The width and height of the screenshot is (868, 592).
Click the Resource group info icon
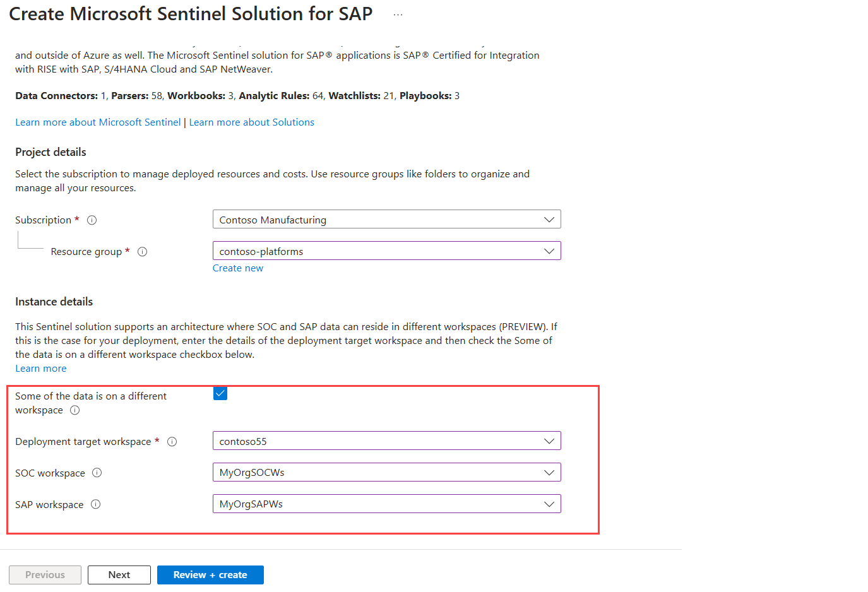[142, 251]
